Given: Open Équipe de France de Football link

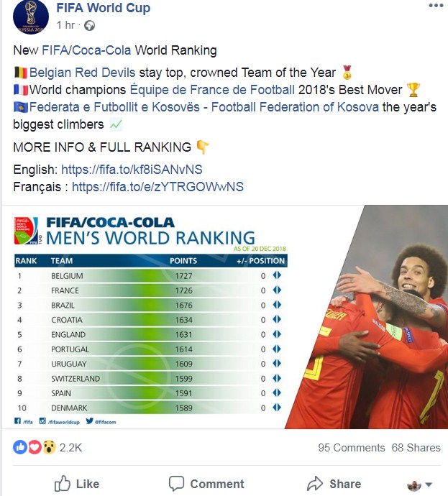Looking at the screenshot, I should pyautogui.click(x=212, y=90).
